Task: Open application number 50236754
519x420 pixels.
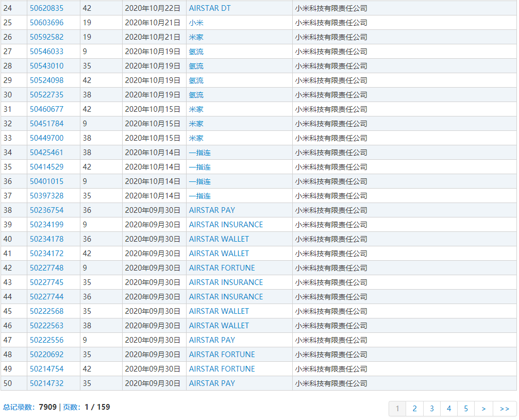Action: [x=47, y=210]
